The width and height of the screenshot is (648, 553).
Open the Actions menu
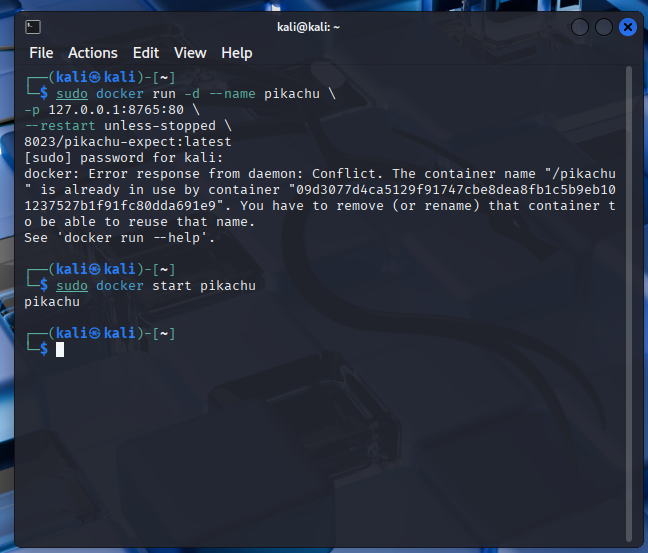[x=93, y=53]
